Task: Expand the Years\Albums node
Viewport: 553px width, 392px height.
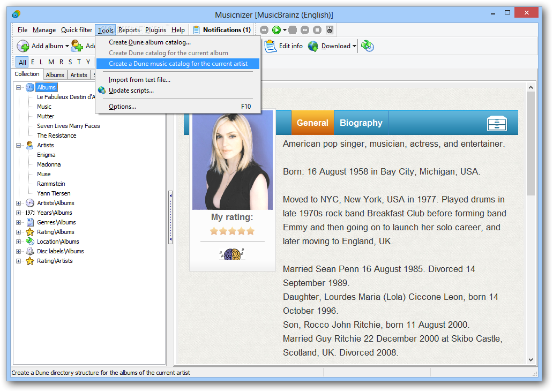Action: click(18, 213)
